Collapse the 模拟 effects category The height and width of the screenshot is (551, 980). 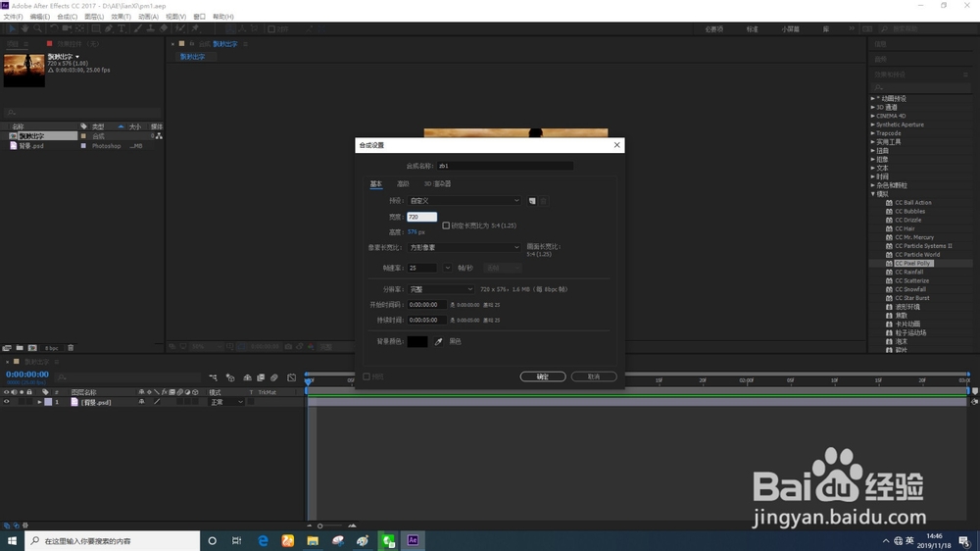(x=873, y=194)
